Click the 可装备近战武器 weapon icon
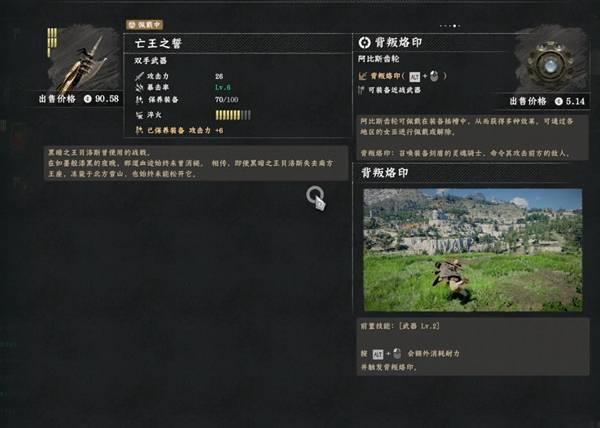Viewport: 600px width, 428px height. [362, 90]
